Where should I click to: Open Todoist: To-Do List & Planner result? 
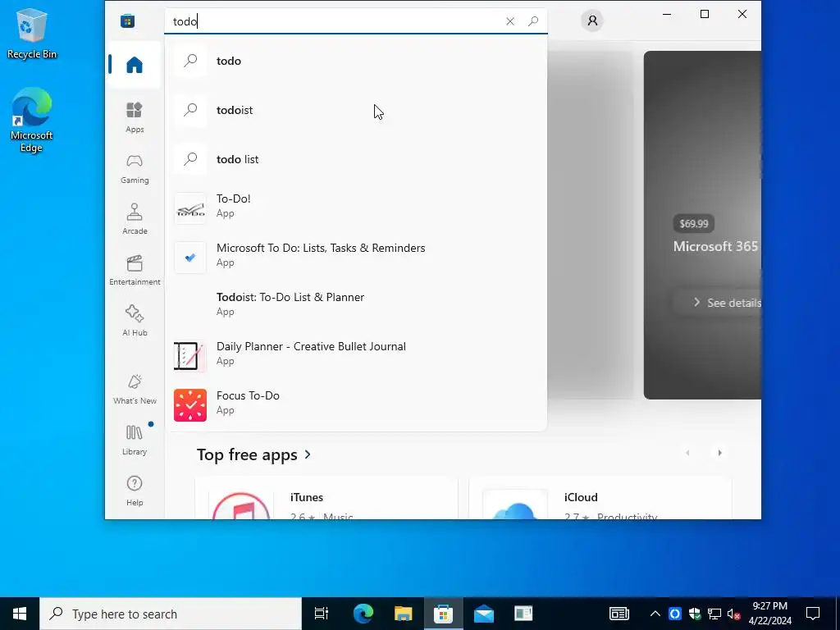click(356, 305)
